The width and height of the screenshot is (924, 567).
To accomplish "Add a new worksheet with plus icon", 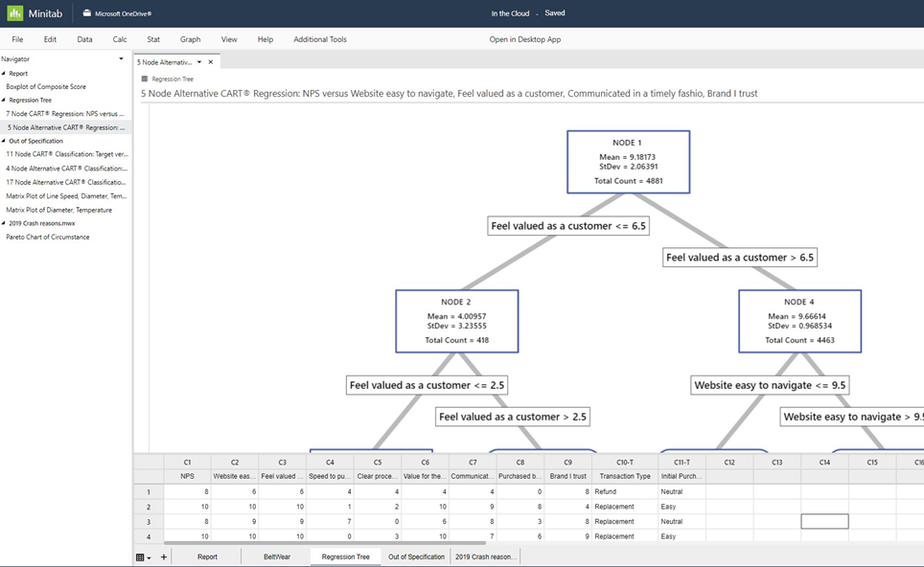I will 164,557.
